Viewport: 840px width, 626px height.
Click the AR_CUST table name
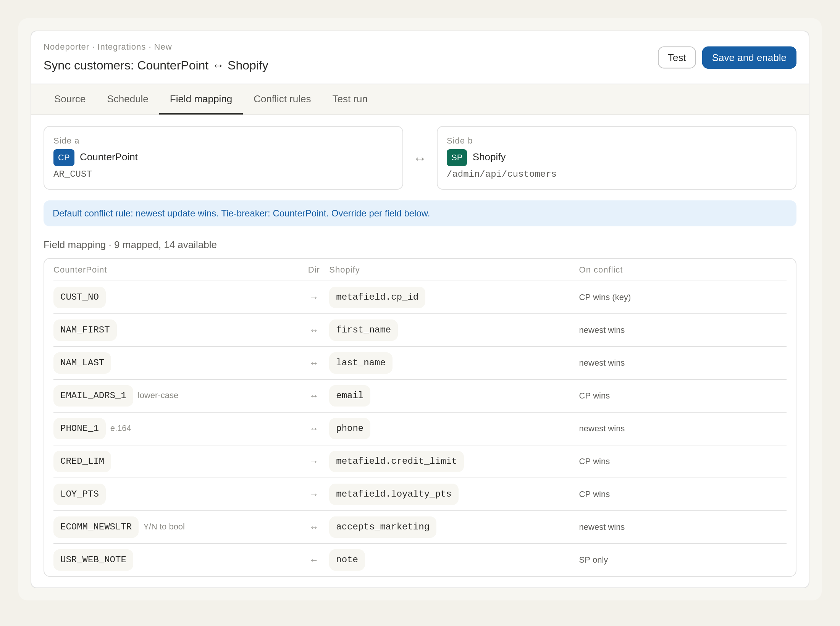pyautogui.click(x=73, y=174)
